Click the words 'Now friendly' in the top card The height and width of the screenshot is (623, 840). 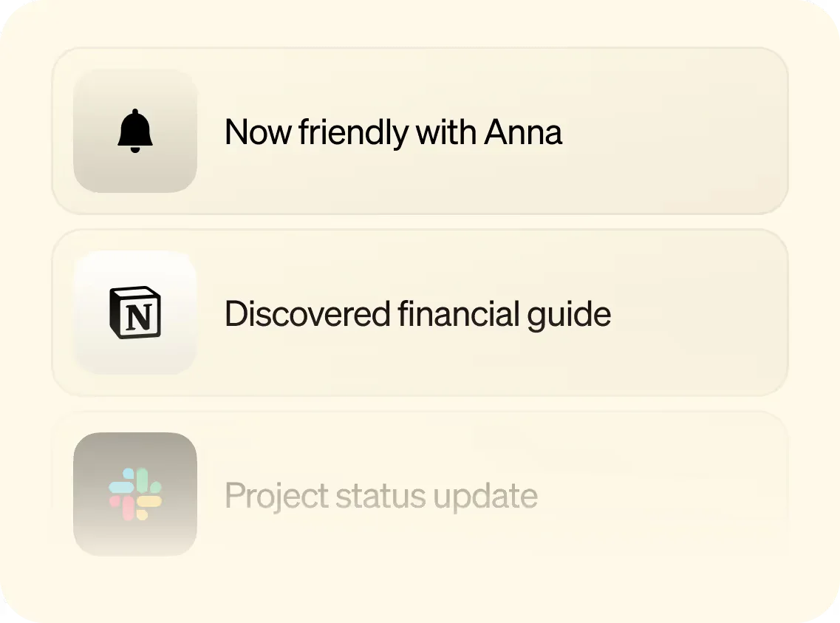[x=316, y=133]
